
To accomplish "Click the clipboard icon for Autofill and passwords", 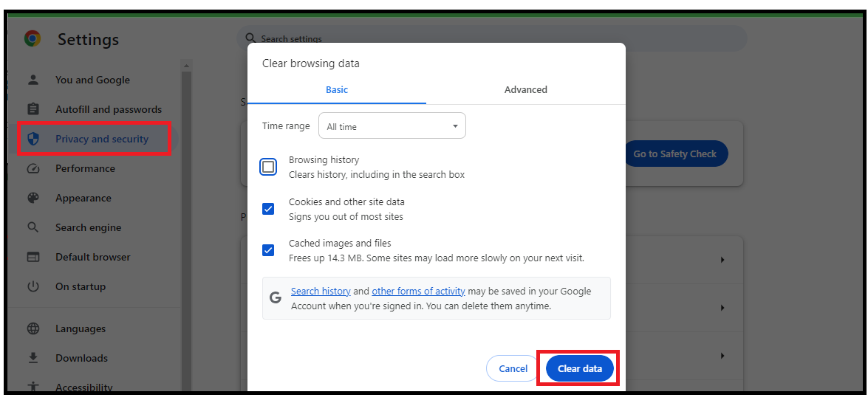I will point(33,109).
